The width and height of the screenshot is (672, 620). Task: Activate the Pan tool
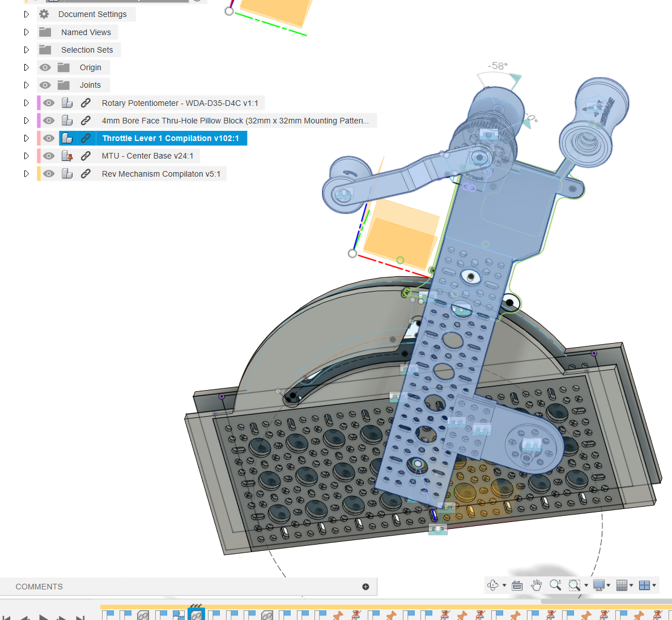(536, 585)
